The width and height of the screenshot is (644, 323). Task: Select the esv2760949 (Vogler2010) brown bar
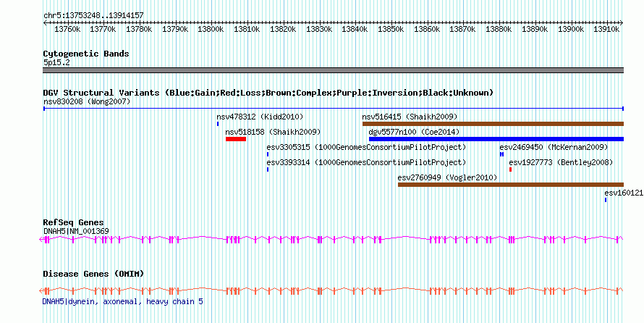(x=511, y=185)
